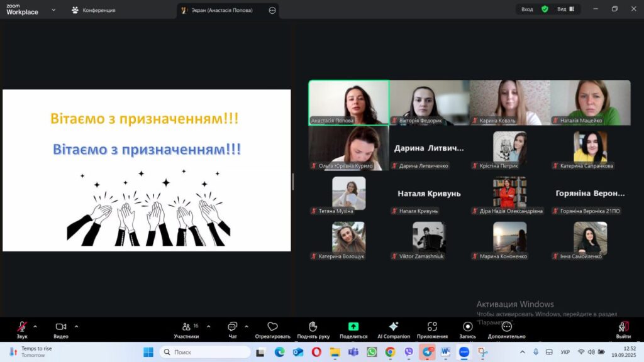The width and height of the screenshot is (644, 362).
Task: Switch to the Конференция tab
Action: coord(94,10)
